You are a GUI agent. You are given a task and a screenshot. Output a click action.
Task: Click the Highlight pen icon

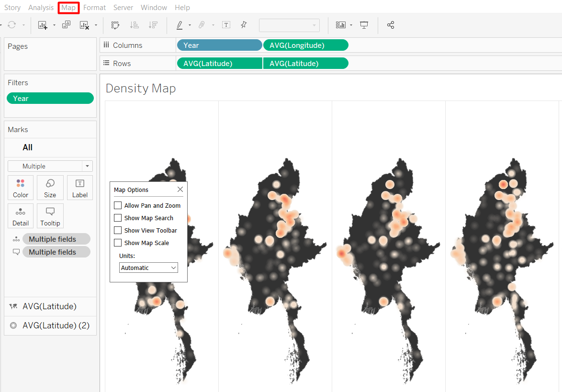click(180, 25)
